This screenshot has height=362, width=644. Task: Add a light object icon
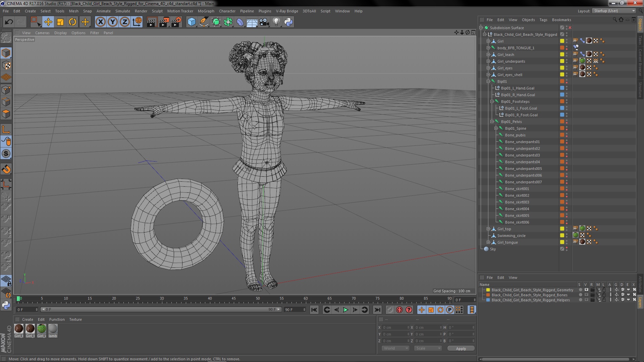tap(276, 22)
